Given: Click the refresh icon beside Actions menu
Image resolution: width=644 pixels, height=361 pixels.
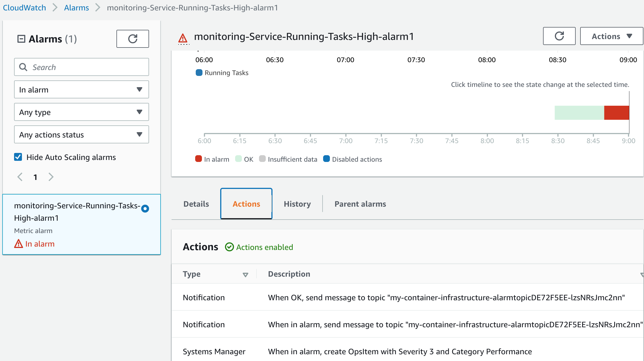Looking at the screenshot, I should pyautogui.click(x=559, y=36).
